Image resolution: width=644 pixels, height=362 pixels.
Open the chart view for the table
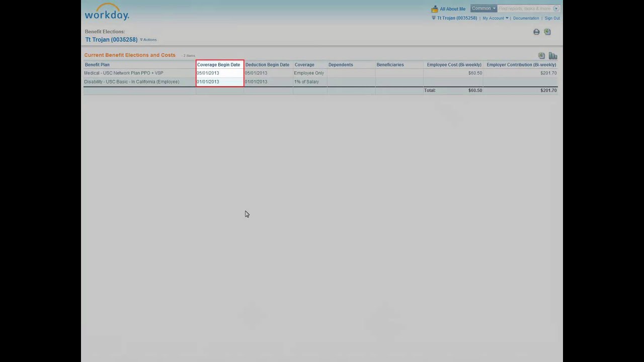click(553, 56)
